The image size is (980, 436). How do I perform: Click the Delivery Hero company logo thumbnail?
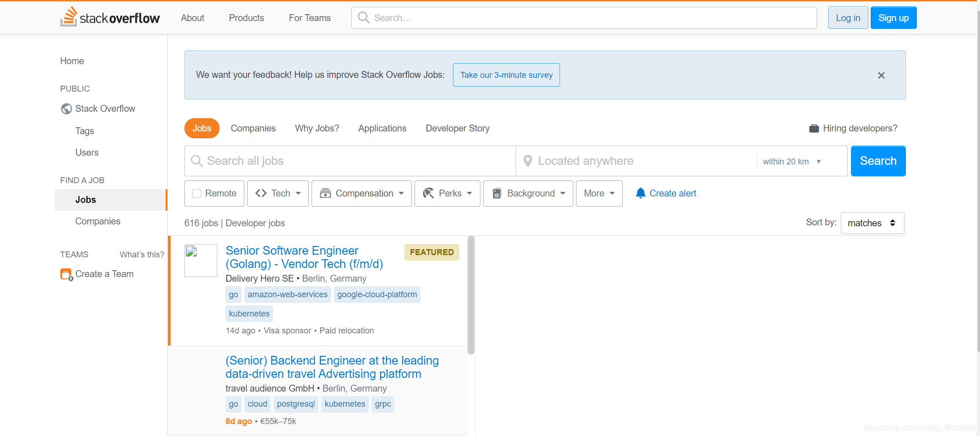coord(201,261)
